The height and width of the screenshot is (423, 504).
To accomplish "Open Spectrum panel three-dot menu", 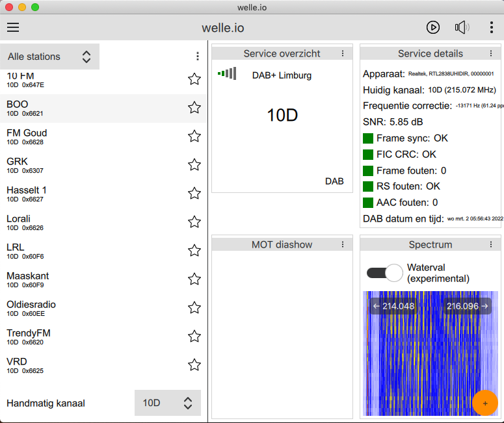I will (491, 244).
